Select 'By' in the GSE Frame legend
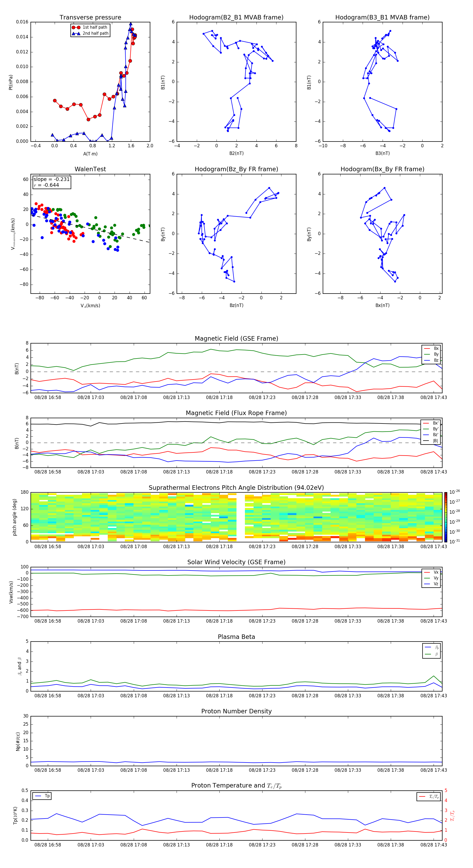Image resolution: width=473 pixels, height=868 pixels. (431, 354)
